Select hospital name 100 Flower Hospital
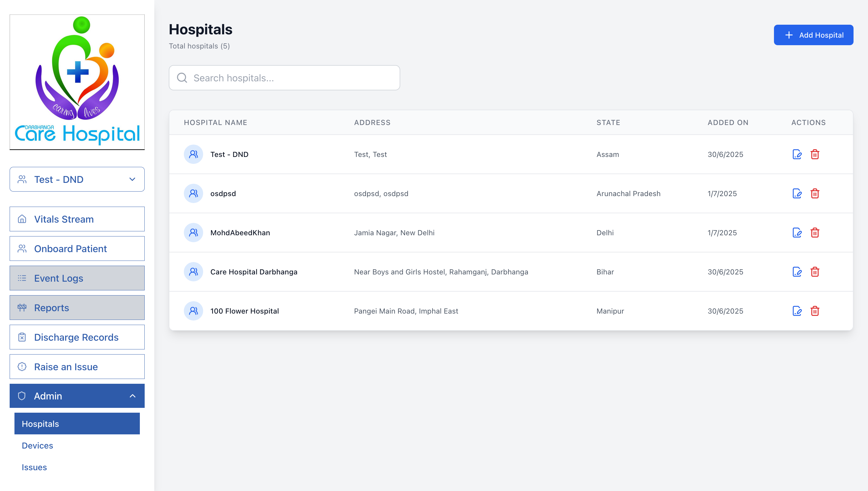Image resolution: width=868 pixels, height=491 pixels. (x=245, y=311)
